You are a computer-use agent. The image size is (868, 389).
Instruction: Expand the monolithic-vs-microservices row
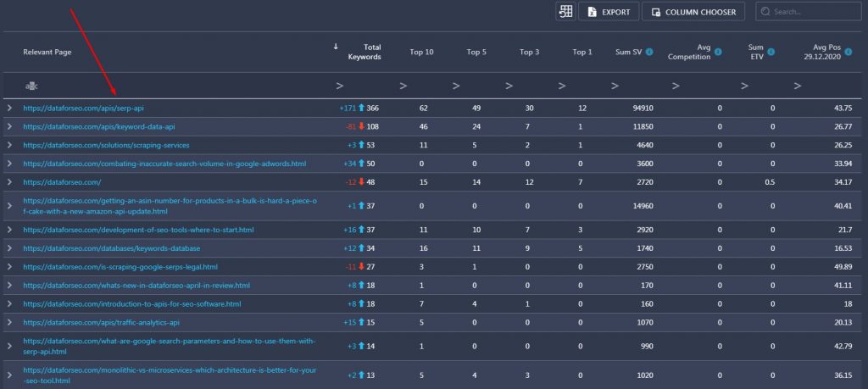[x=9, y=375]
